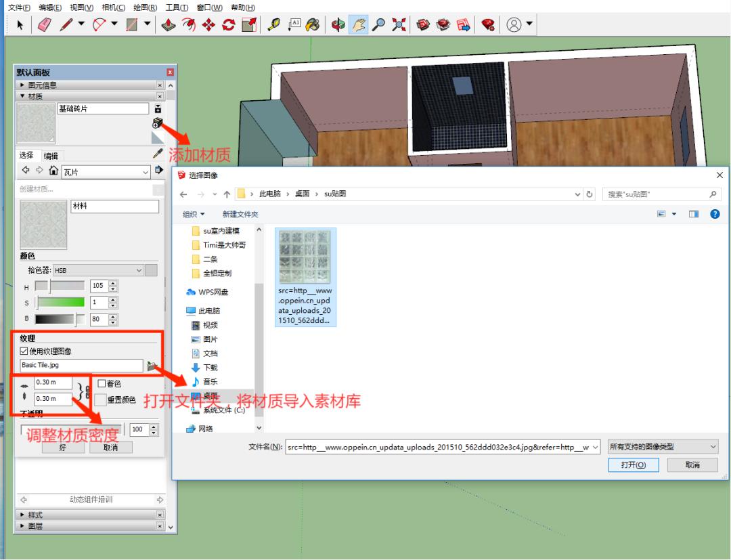Switch to the 编辑 edit tab
731x560 pixels.
coord(51,156)
